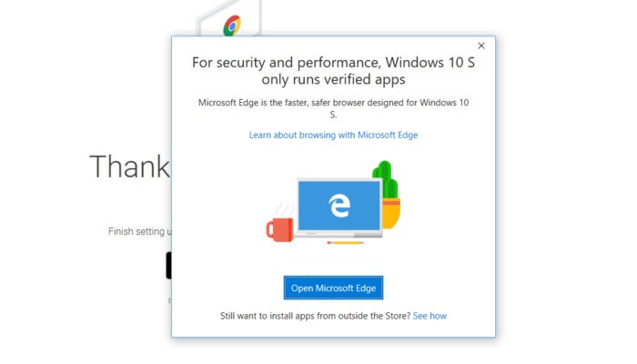Click the Chrome logo behind the dialog
The image size is (637, 364).
coord(232,25)
